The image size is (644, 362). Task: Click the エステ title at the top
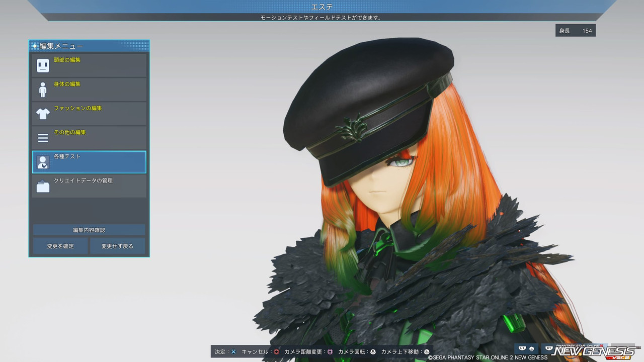point(322,6)
